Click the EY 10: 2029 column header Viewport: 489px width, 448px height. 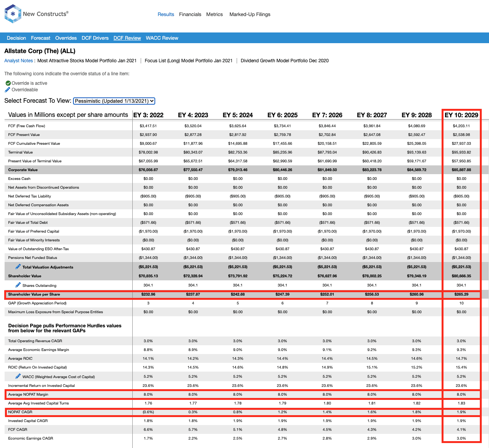pyautogui.click(x=461, y=115)
